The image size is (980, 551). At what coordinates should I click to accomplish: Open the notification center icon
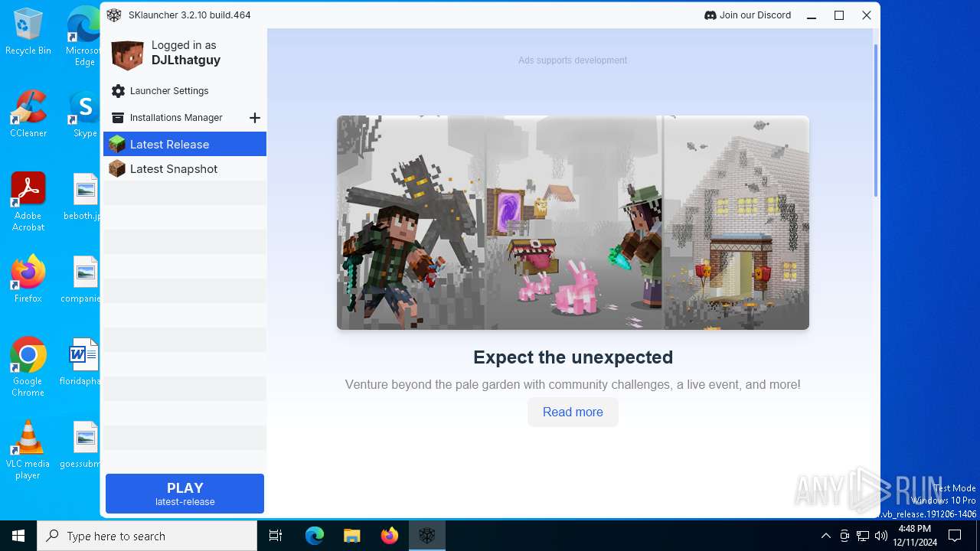click(955, 536)
